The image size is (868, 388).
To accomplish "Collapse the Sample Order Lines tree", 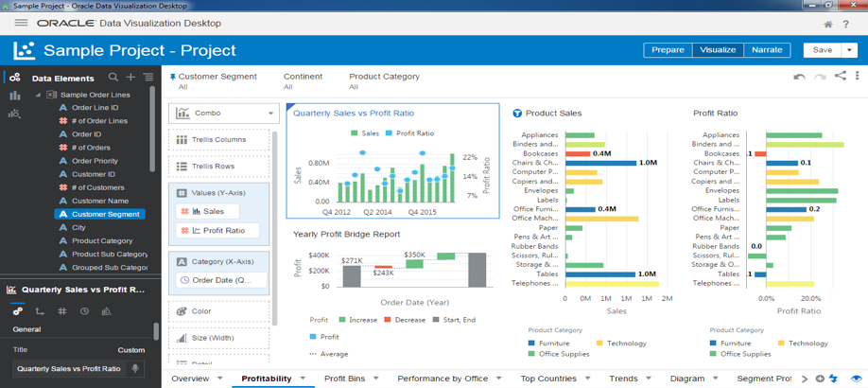I will point(38,95).
